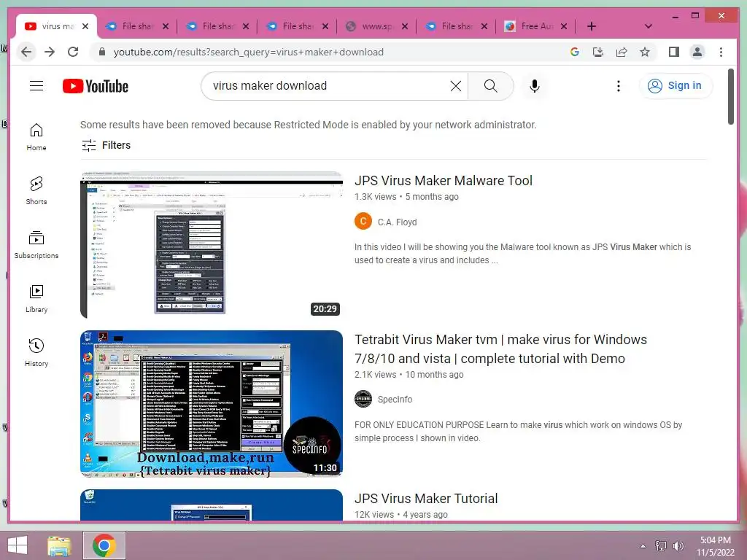Clear the search box with the X icon
Image resolution: width=747 pixels, height=560 pixels.
point(456,86)
